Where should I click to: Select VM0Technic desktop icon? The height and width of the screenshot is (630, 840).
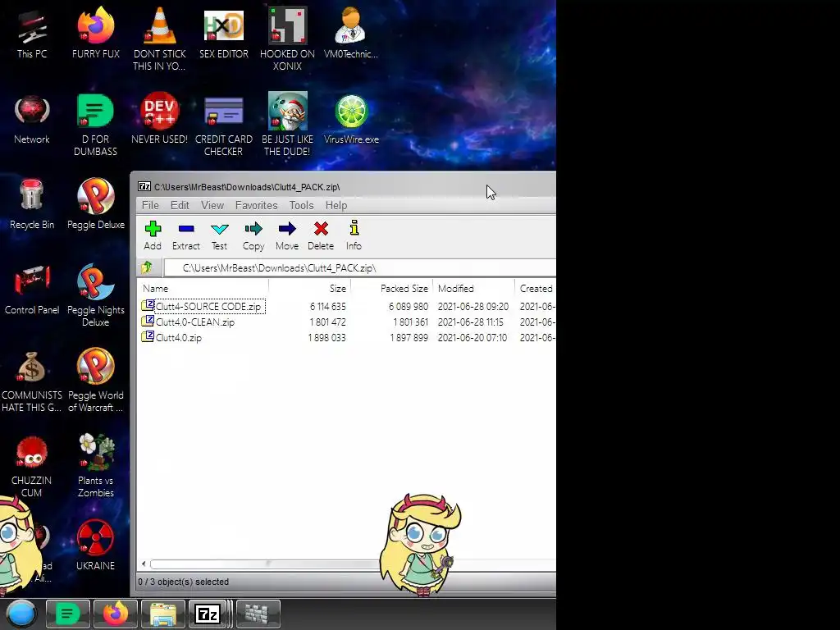click(351, 33)
